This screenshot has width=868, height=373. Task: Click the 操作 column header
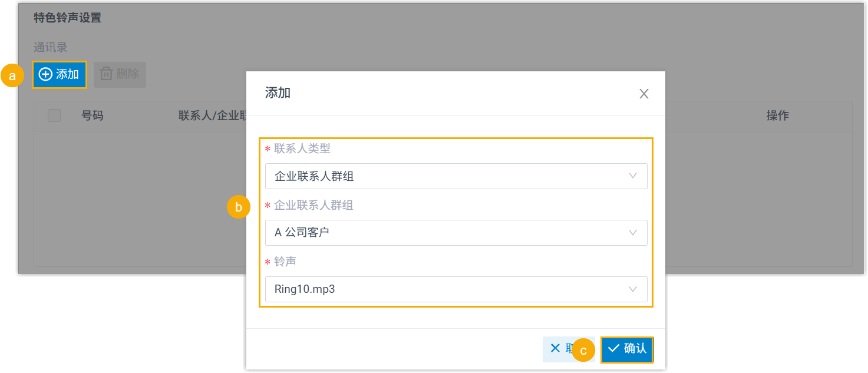777,115
